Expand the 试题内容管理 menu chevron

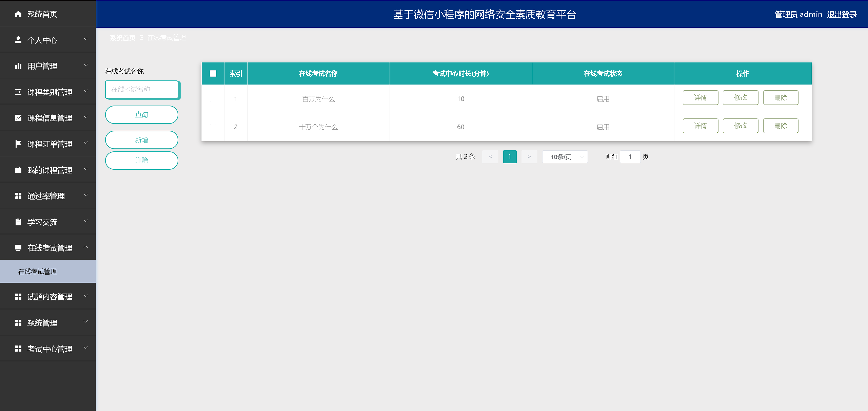click(86, 296)
